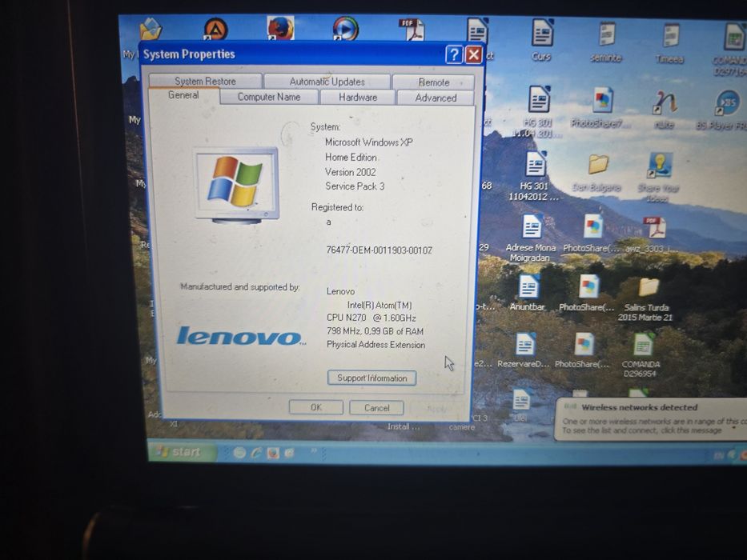
Task: Click the 'CPU N270 @ 1.60GHz' line
Action: coord(371,318)
